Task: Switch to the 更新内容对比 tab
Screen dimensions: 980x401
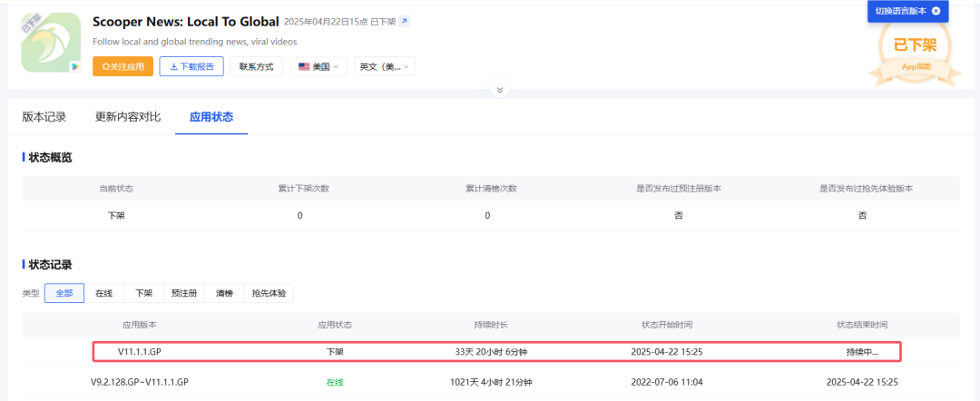Action: [x=128, y=117]
